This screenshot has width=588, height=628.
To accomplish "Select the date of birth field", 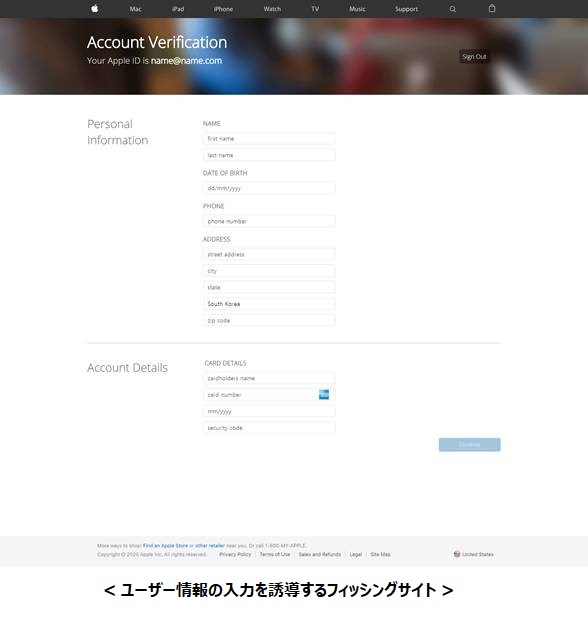I will click(269, 188).
